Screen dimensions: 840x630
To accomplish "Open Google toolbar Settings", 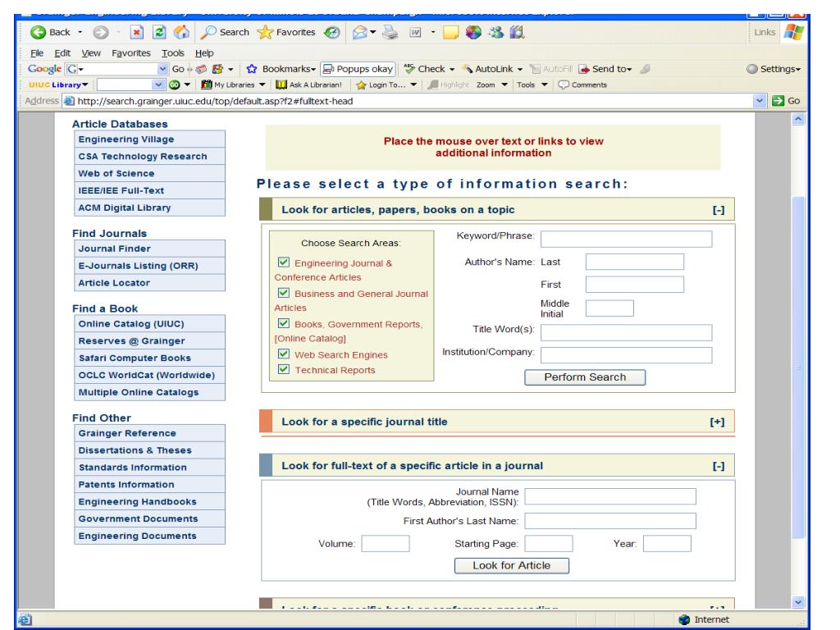I will pos(773,69).
